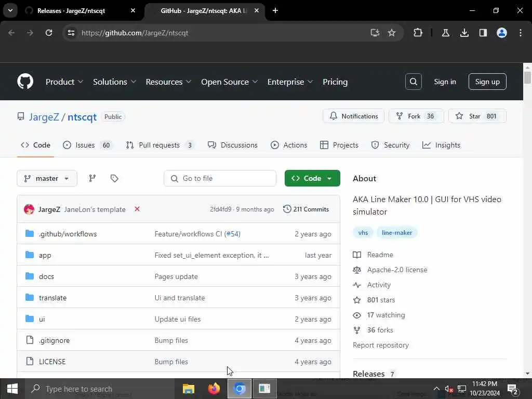Open the GitHub search magnifier button
Image resolution: width=532 pixels, height=399 pixels.
tap(413, 82)
